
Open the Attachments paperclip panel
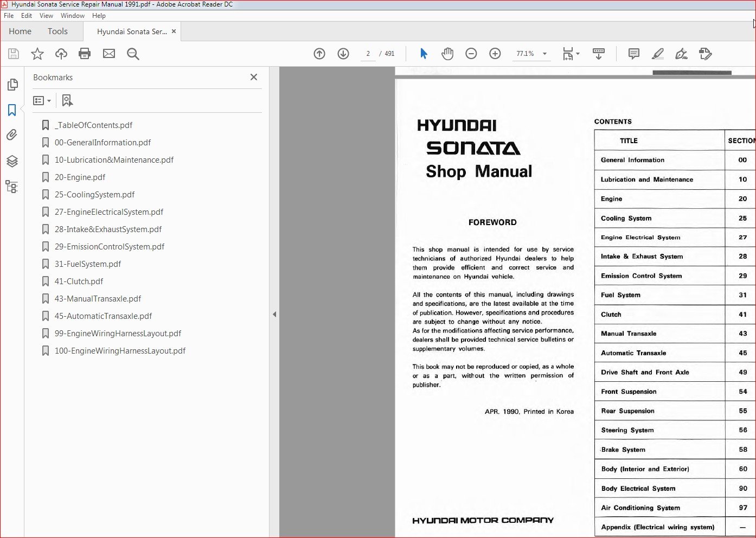pyautogui.click(x=12, y=135)
